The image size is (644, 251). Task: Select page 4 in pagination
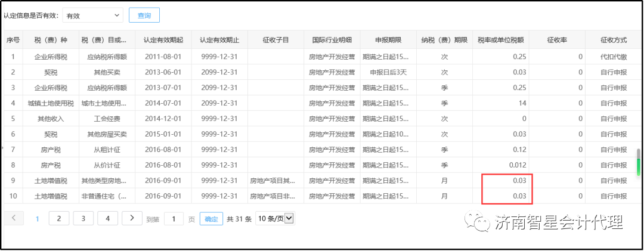tap(107, 218)
